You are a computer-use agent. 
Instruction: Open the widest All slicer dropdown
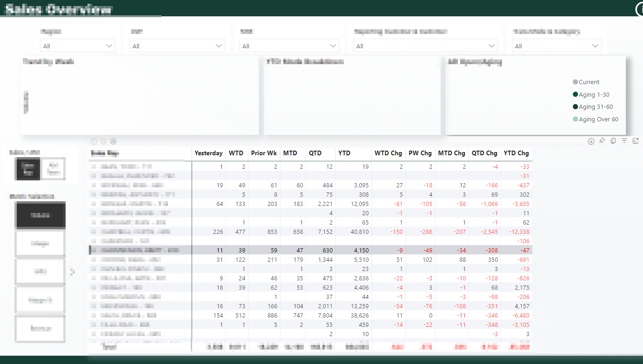pyautogui.click(x=426, y=46)
